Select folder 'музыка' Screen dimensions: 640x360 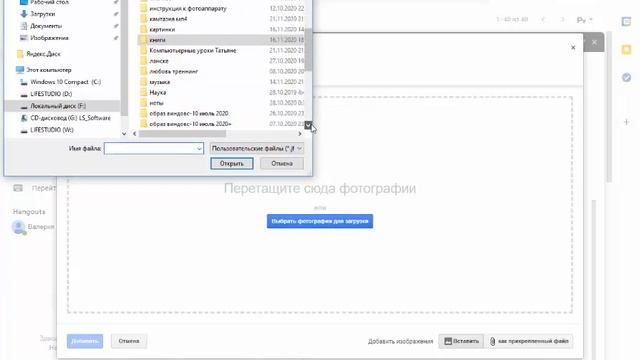pos(160,82)
